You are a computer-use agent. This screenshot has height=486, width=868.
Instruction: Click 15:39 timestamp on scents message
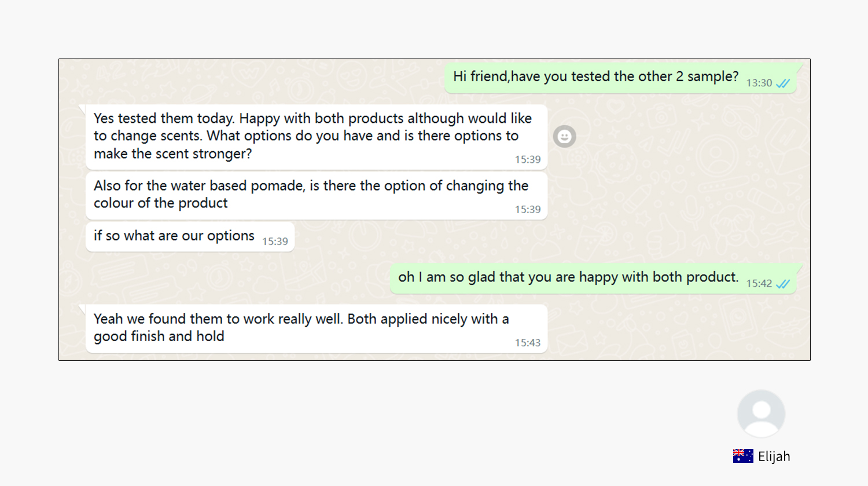[x=528, y=160]
